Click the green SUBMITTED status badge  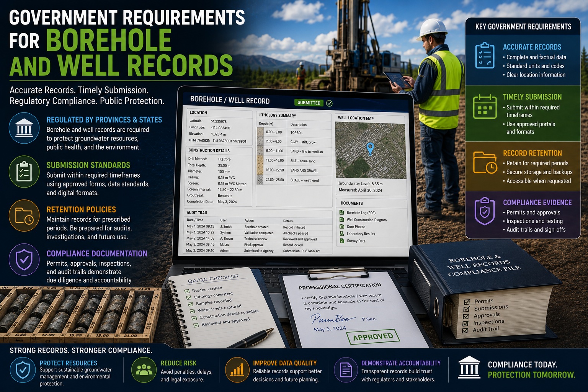pos(309,103)
